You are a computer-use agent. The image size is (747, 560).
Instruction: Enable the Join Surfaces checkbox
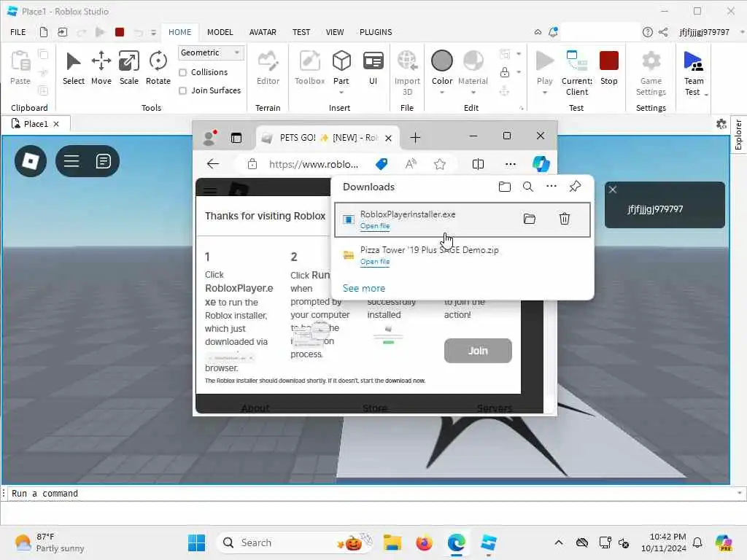pos(182,90)
